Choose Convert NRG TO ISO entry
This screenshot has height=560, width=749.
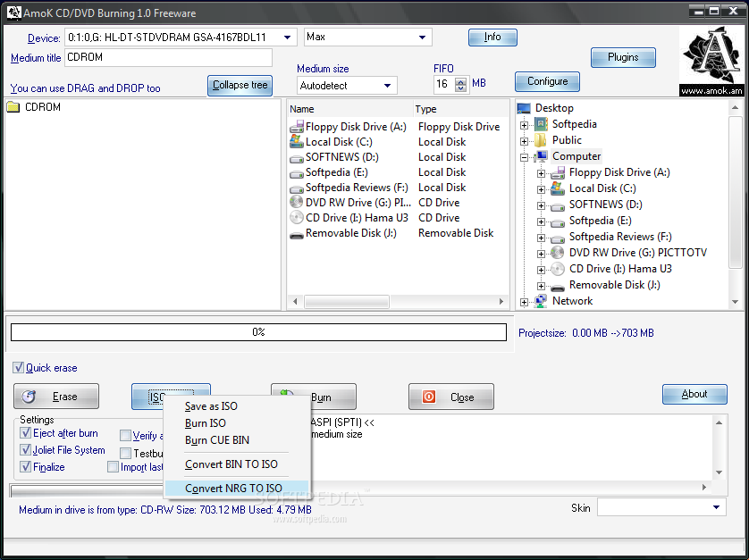coord(237,488)
